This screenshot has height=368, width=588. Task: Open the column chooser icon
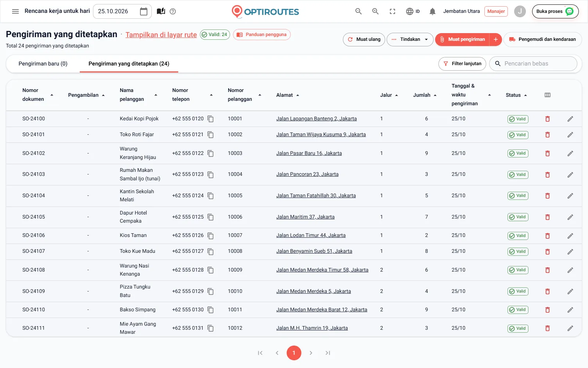coord(548,95)
